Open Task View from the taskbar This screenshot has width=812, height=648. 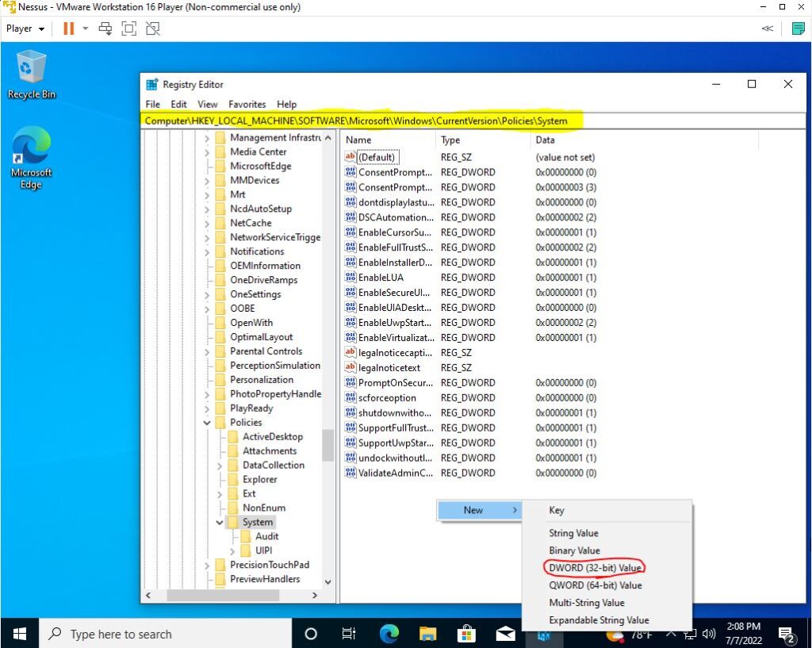(x=349, y=634)
